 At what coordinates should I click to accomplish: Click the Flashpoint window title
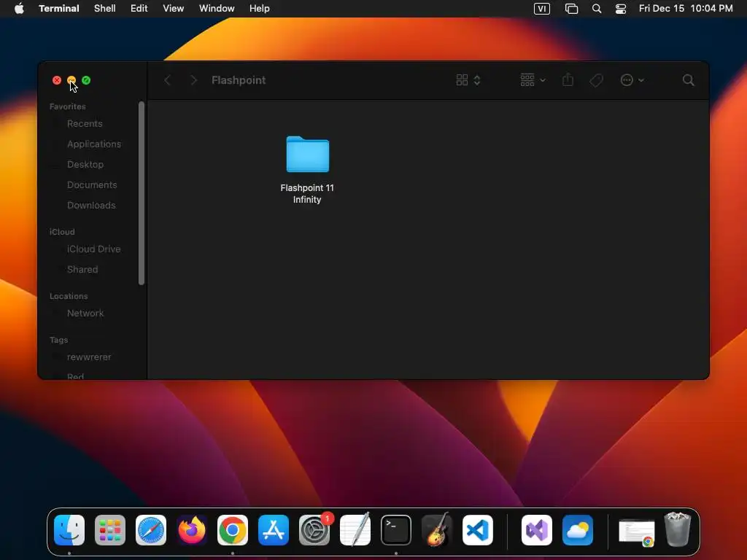point(239,80)
